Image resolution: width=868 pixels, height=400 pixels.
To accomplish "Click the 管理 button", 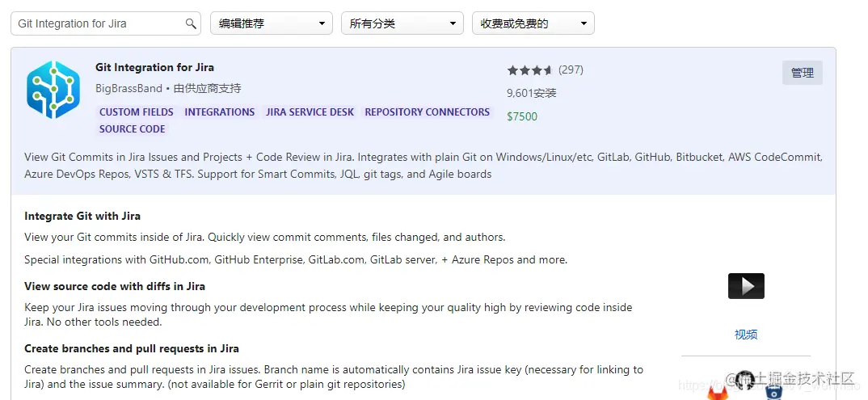I will point(802,73).
